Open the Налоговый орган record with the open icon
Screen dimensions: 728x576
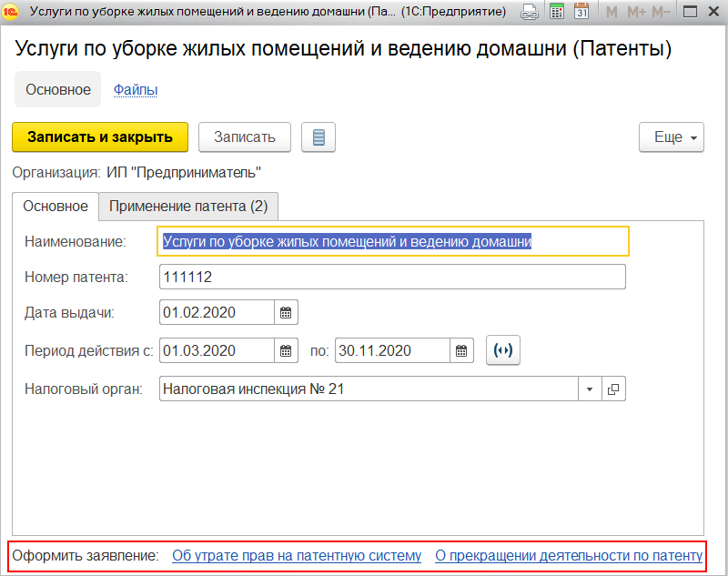pos(613,389)
